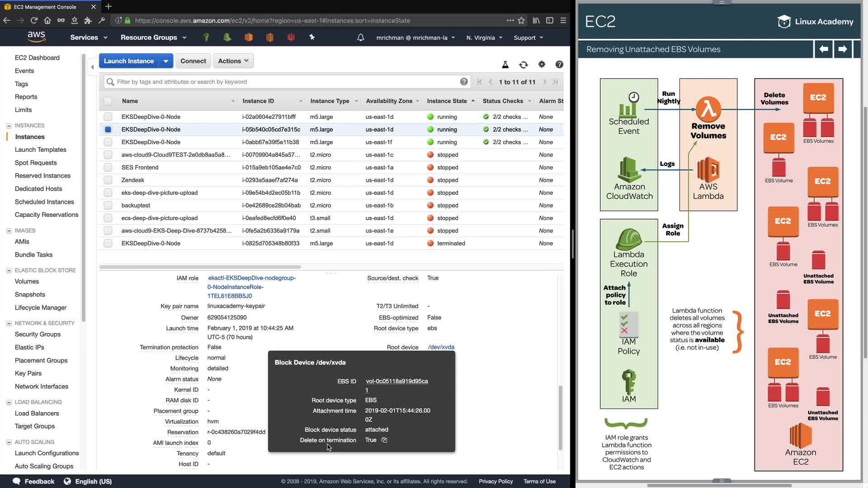The image size is (868, 488).
Task: Go to the previous slide with the left arrow
Action: 824,49
